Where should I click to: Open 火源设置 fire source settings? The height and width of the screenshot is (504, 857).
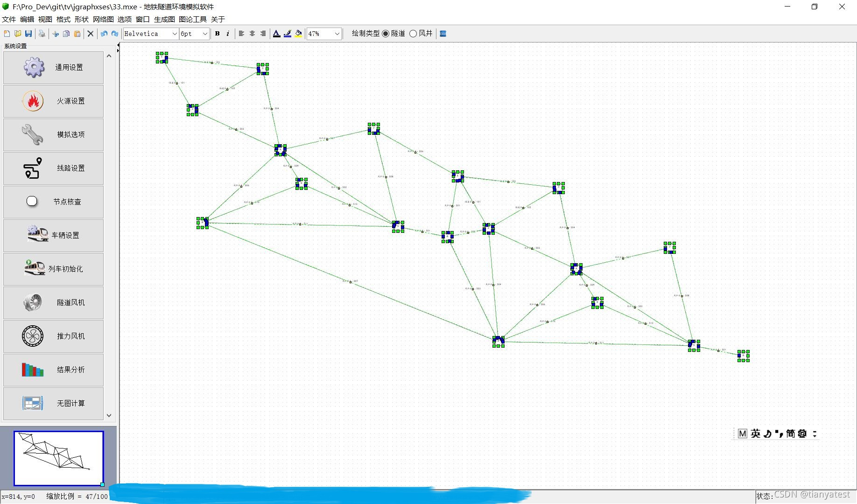[53, 101]
